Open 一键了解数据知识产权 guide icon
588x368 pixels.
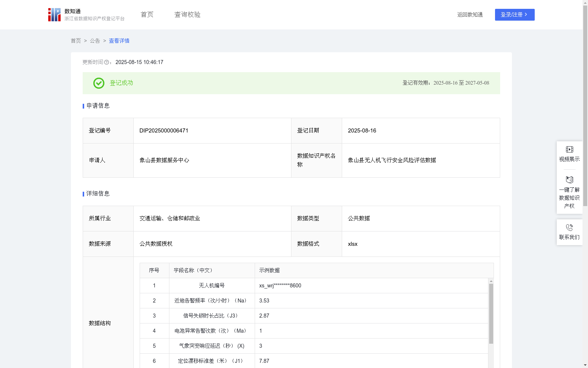click(x=570, y=180)
